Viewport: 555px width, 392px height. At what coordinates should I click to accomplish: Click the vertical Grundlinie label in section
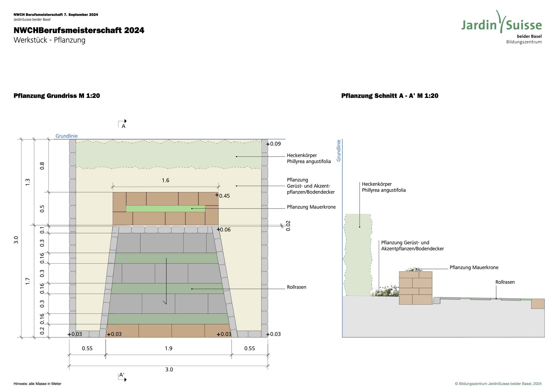pyautogui.click(x=339, y=151)
